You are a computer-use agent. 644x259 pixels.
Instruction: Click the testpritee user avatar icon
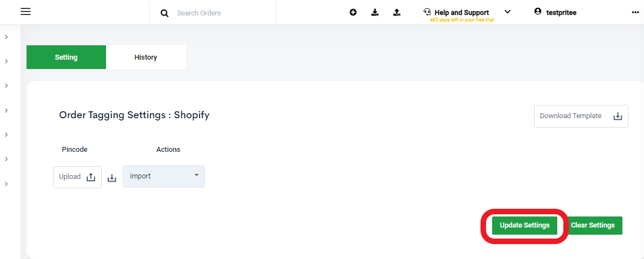pos(537,12)
